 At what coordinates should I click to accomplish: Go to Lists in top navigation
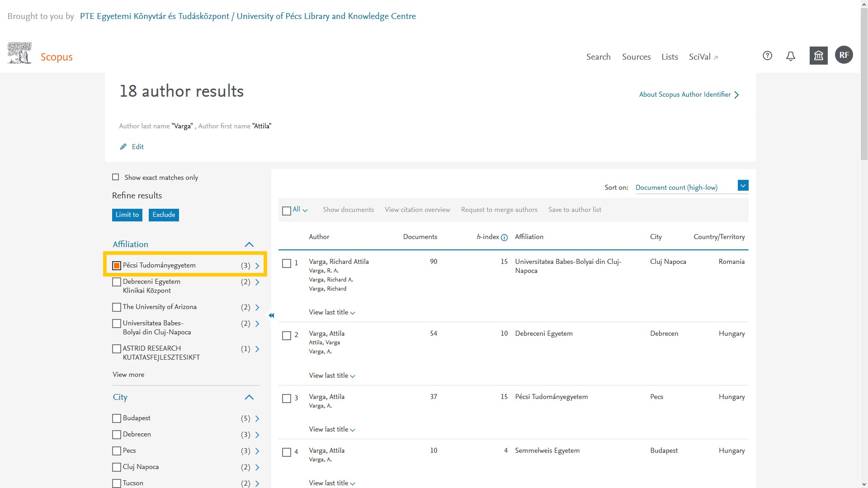pyautogui.click(x=670, y=57)
